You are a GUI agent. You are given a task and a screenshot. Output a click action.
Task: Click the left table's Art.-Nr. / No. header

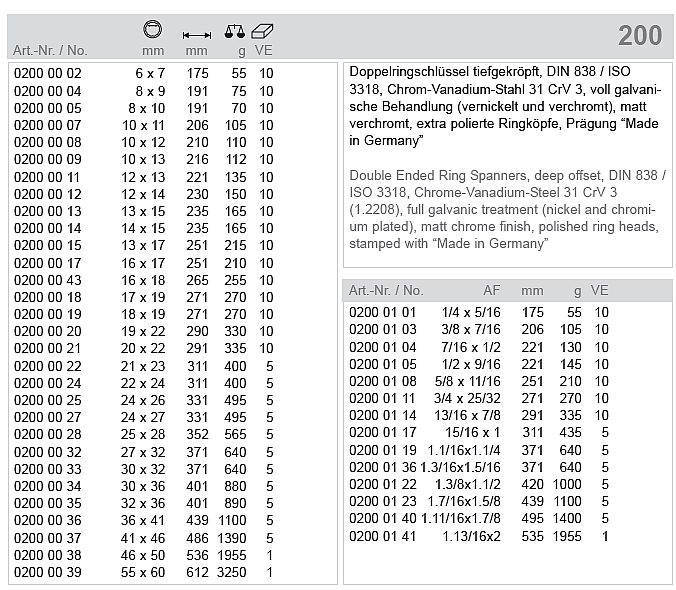[x=50, y=50]
